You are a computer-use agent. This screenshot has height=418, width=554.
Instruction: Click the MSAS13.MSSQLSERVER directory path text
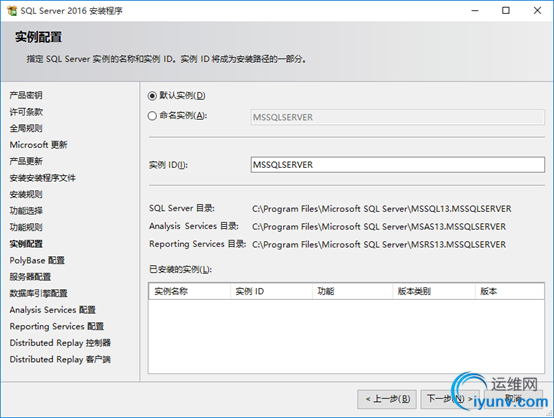379,226
